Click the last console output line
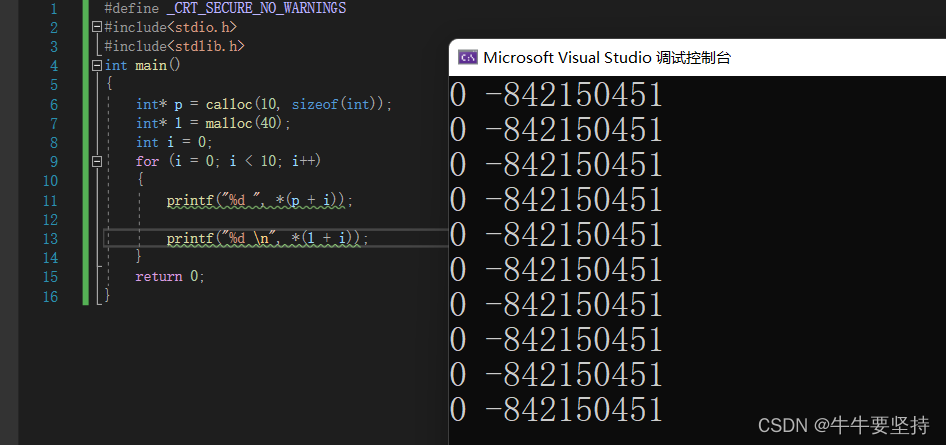946x445 pixels. click(556, 409)
